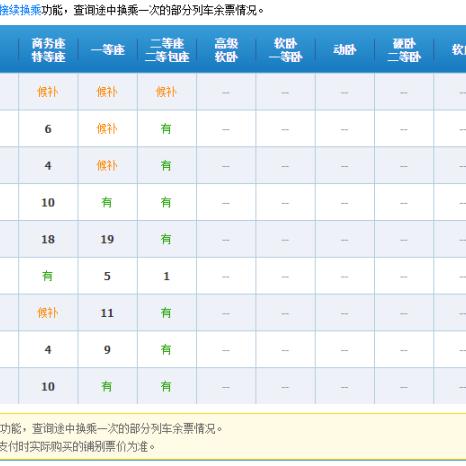Click the first class count 11
Viewport: 466px width, 466px height.
107,313
